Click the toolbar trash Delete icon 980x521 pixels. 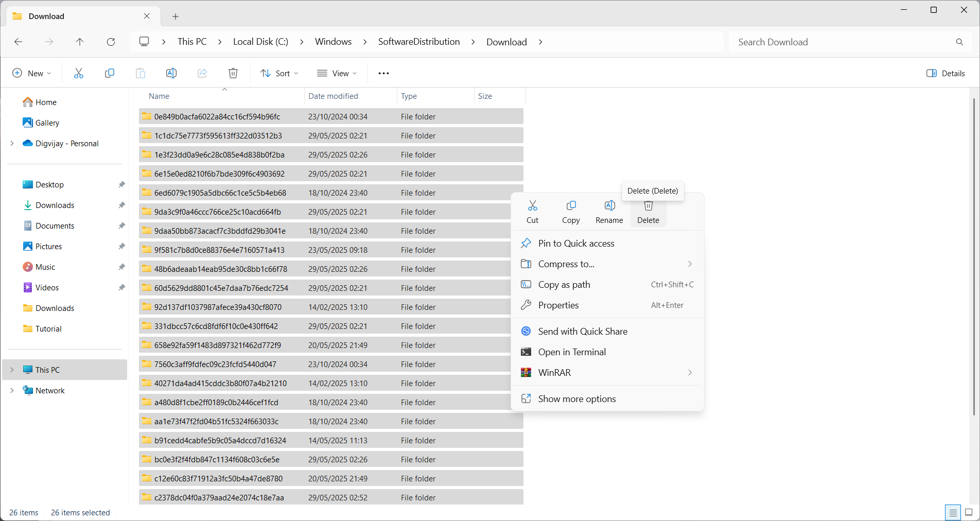point(233,73)
